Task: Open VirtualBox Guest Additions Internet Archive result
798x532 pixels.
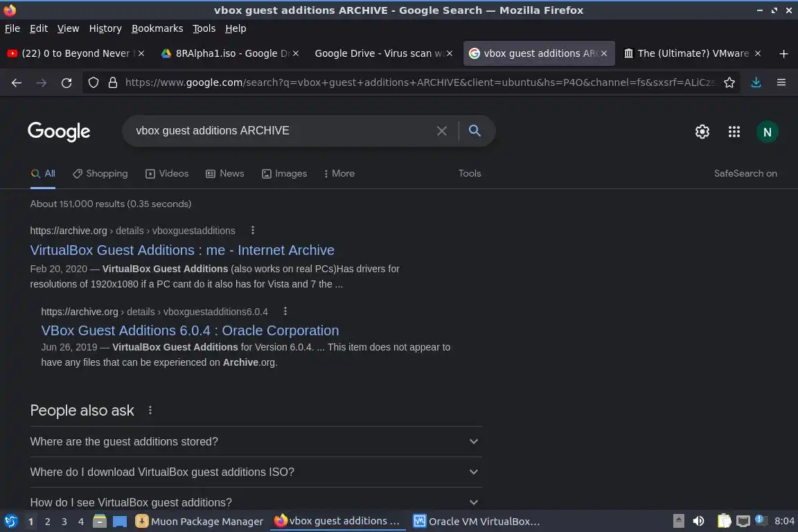Action: click(x=182, y=250)
